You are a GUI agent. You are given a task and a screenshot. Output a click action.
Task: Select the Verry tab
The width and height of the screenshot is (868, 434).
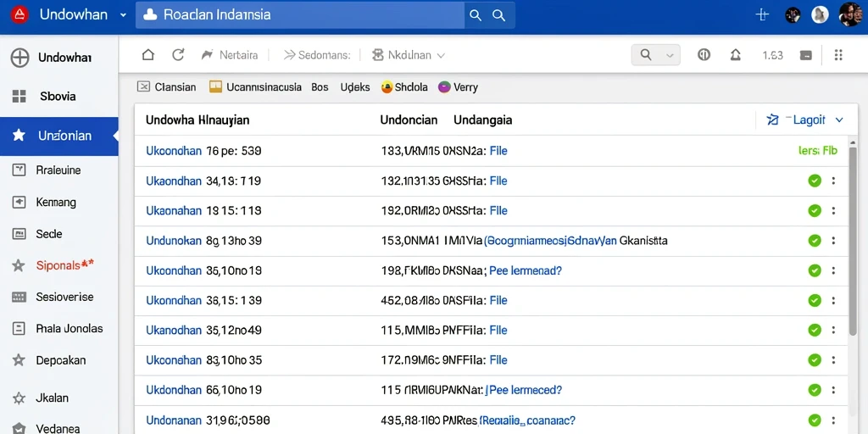[458, 87]
